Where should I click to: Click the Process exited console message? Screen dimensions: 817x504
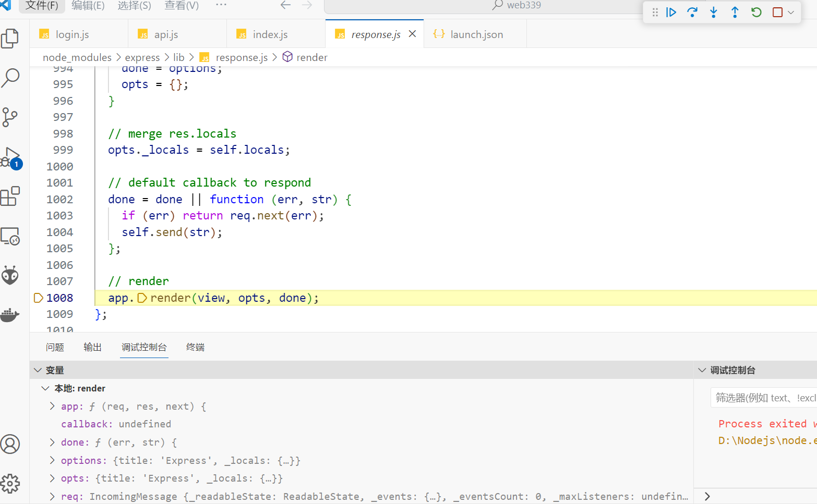pyautogui.click(x=767, y=424)
